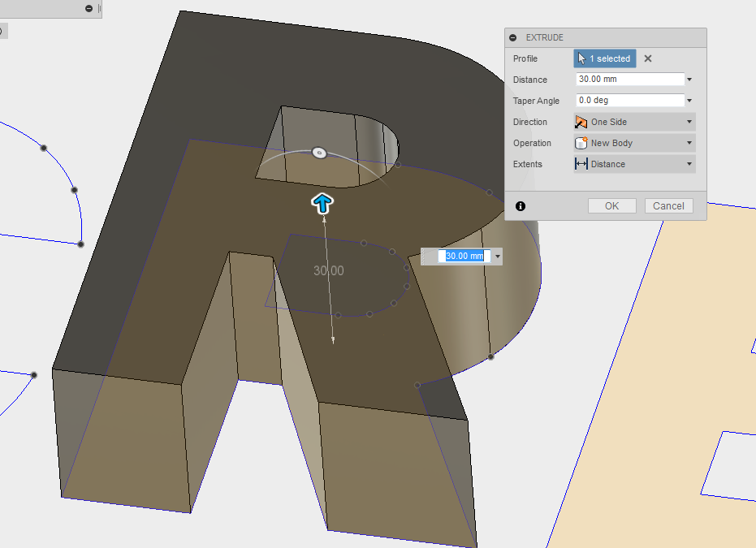Open the Taper Angle field dropdown arrow

pos(689,101)
